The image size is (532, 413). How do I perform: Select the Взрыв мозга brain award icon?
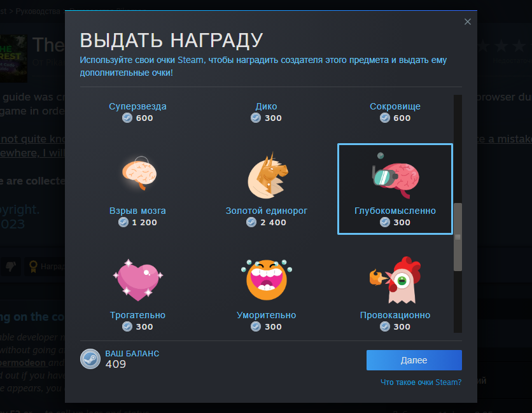click(139, 173)
